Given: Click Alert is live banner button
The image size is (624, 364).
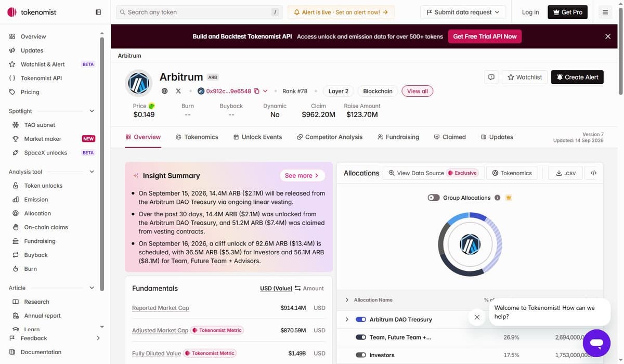Looking at the screenshot, I should pos(341,12).
